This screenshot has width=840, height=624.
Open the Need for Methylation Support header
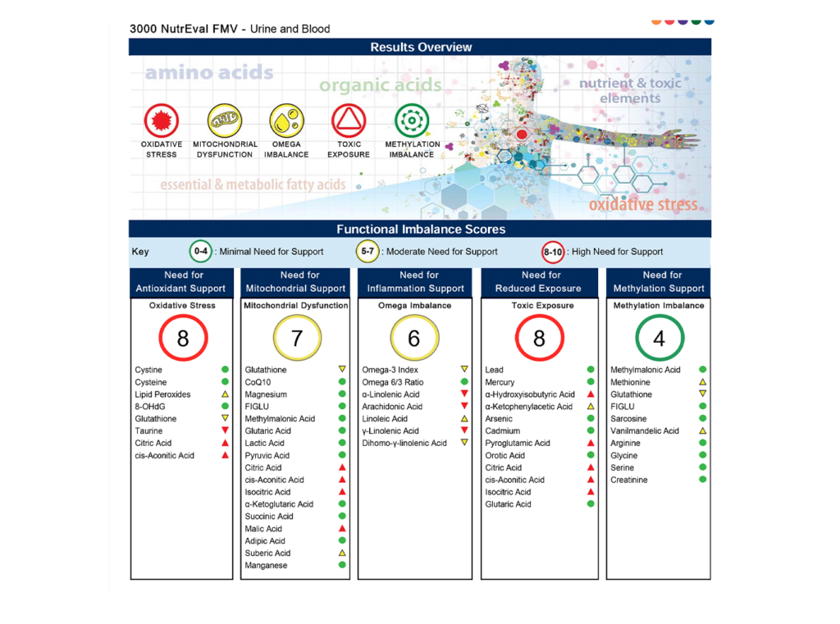pyautogui.click(x=659, y=282)
